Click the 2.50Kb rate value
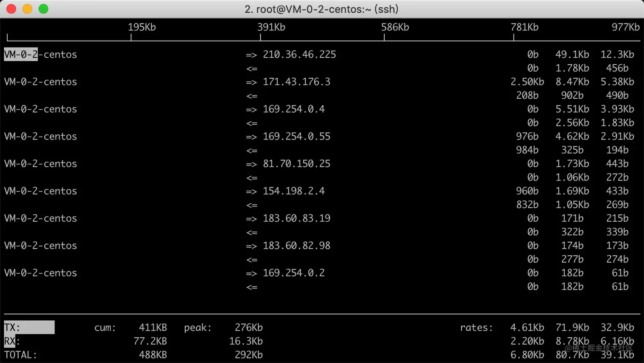This screenshot has width=644, height=363. point(527,82)
